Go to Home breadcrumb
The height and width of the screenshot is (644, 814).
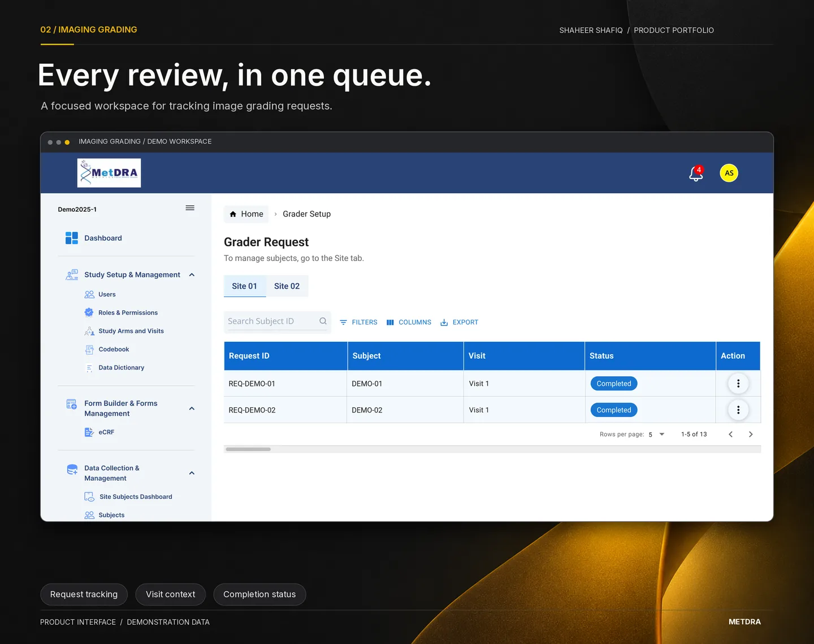point(246,214)
